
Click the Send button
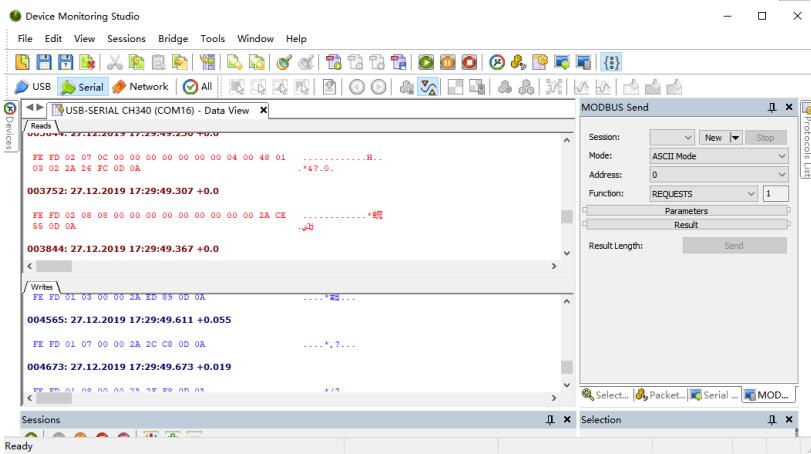pyautogui.click(x=734, y=246)
